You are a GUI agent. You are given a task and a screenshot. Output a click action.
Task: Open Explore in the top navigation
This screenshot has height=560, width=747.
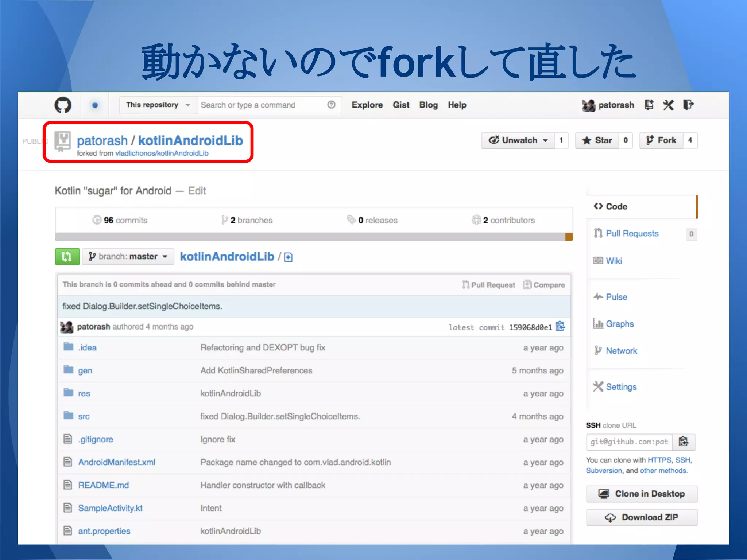pos(367,105)
